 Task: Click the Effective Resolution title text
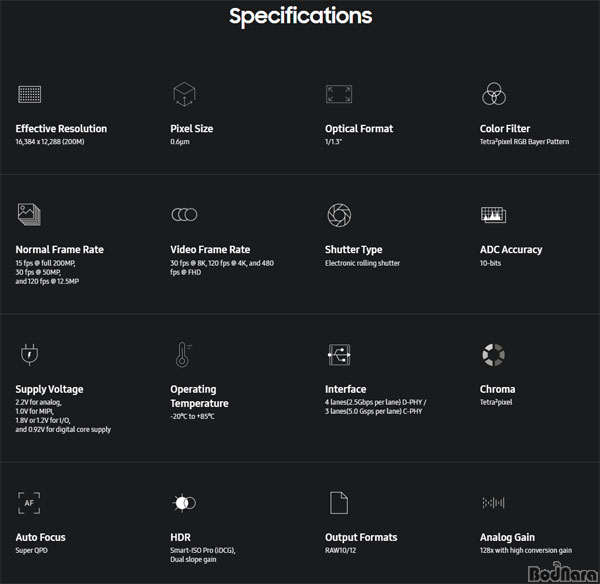(x=61, y=129)
